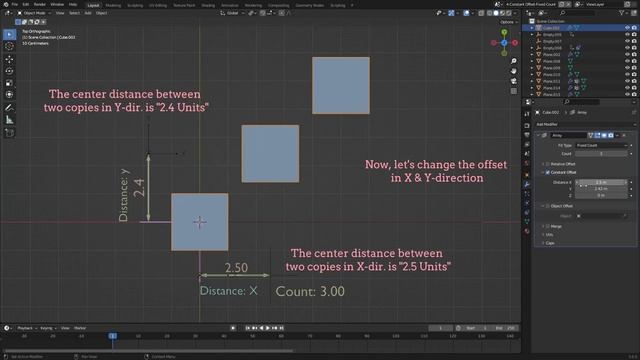Click the navigation axis gizmo
The image size is (640, 360).
tap(504, 42)
